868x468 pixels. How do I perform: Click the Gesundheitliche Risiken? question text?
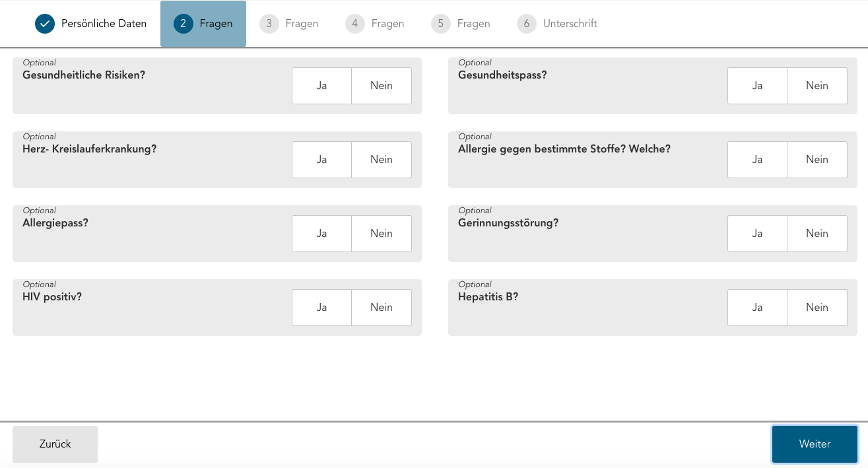(x=84, y=75)
